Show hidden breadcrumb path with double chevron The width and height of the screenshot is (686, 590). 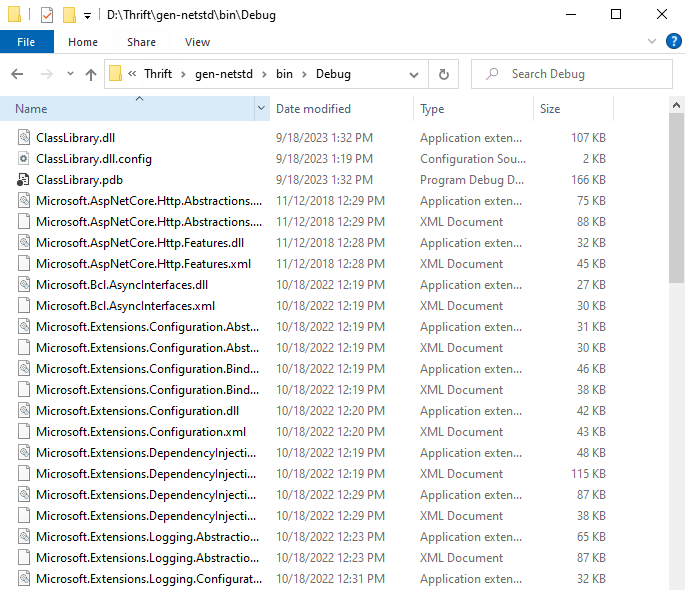point(132,74)
